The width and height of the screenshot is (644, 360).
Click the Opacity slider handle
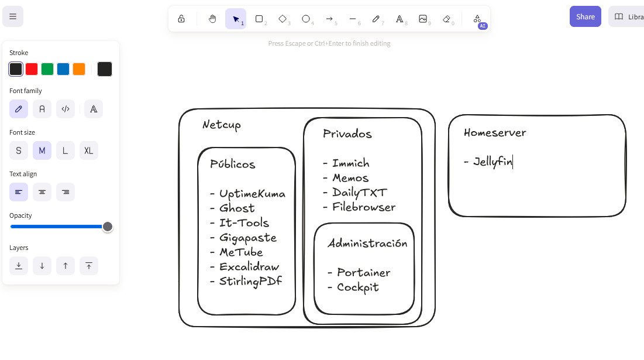click(x=108, y=227)
